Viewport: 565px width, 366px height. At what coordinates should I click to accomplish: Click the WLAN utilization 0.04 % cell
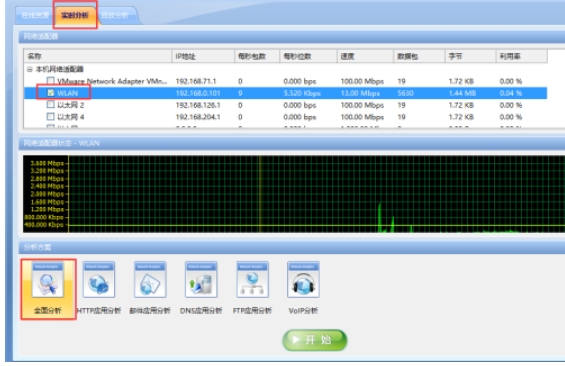pos(511,93)
